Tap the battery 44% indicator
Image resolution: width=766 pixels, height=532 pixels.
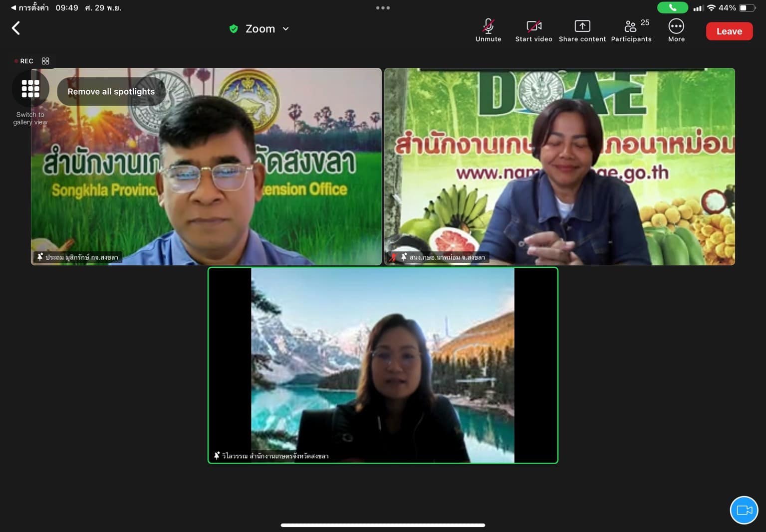click(x=737, y=7)
